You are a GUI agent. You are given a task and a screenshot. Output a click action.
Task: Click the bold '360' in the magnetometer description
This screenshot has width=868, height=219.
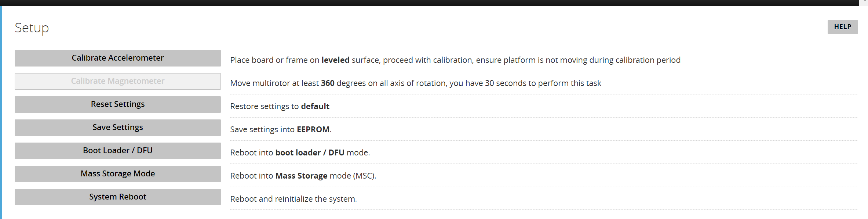tap(328, 83)
